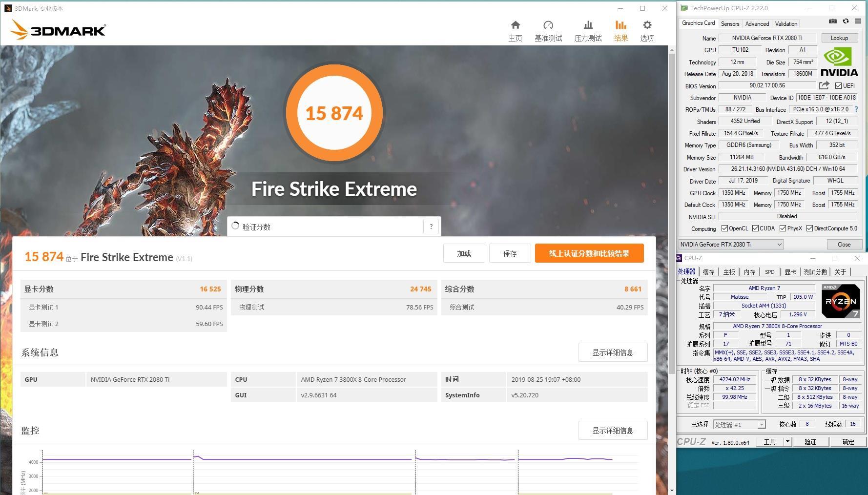Open the Benchmarks (基准测试) gauge icon
Image resolution: width=868 pixels, height=495 pixels.
pyautogui.click(x=548, y=25)
